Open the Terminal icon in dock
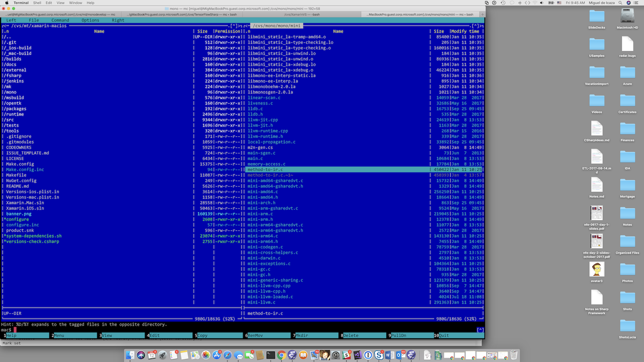644x362 pixels. coord(271,355)
